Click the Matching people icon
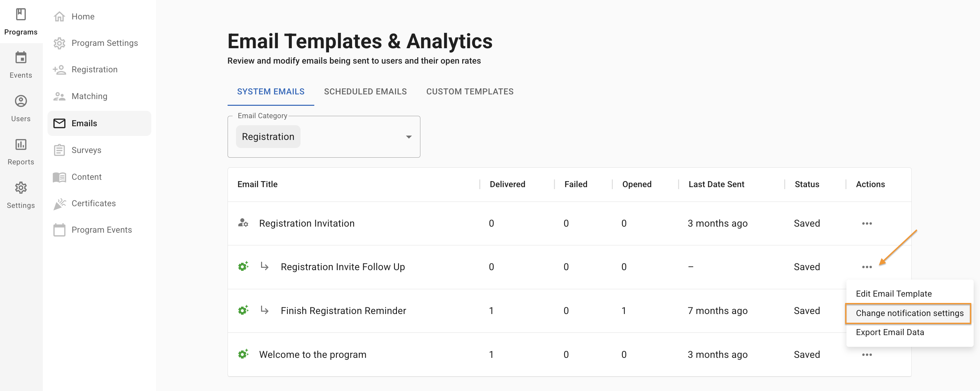Image resolution: width=980 pixels, height=391 pixels. click(59, 97)
